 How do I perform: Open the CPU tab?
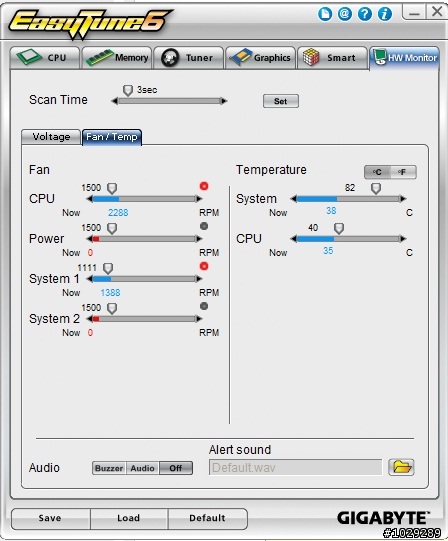click(45, 58)
